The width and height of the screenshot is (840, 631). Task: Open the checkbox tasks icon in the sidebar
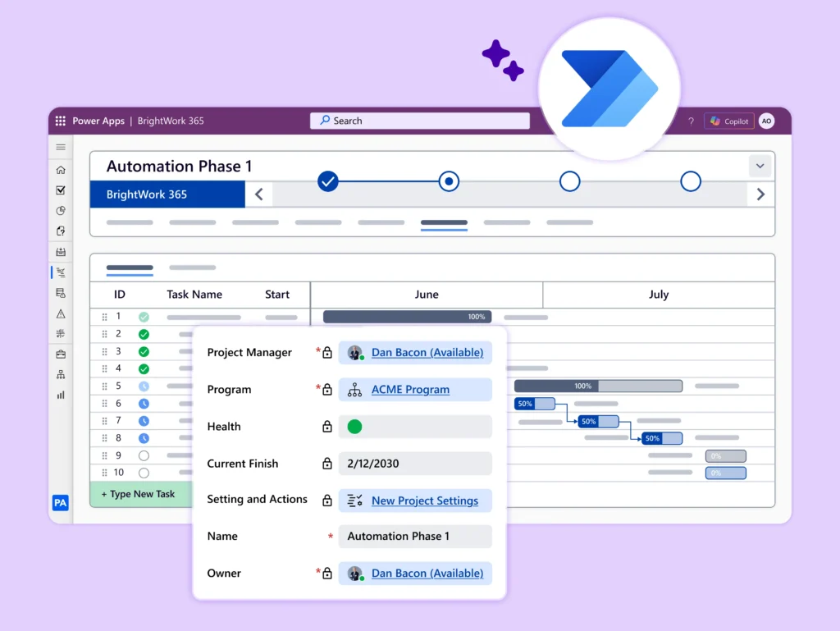click(x=61, y=190)
